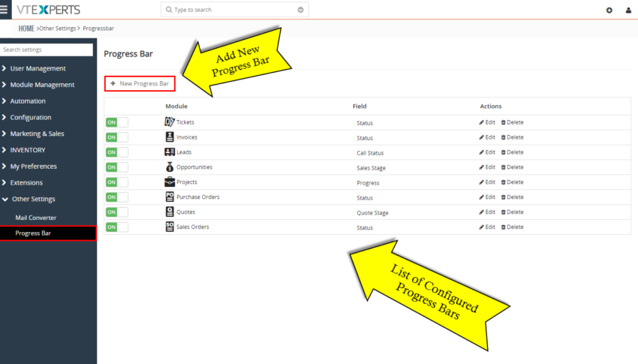The image size is (638, 364).
Task: Edit the Projects progress bar
Action: pyautogui.click(x=487, y=182)
